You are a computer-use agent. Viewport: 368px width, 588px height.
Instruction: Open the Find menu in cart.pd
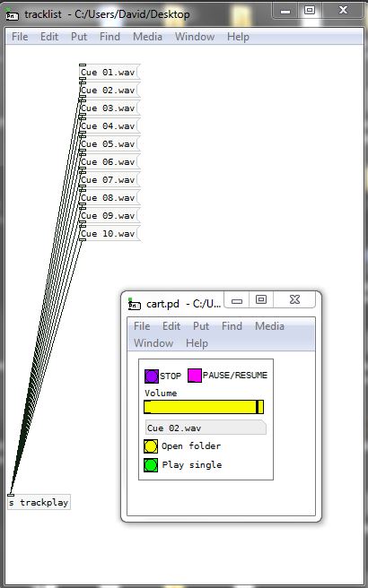(232, 326)
